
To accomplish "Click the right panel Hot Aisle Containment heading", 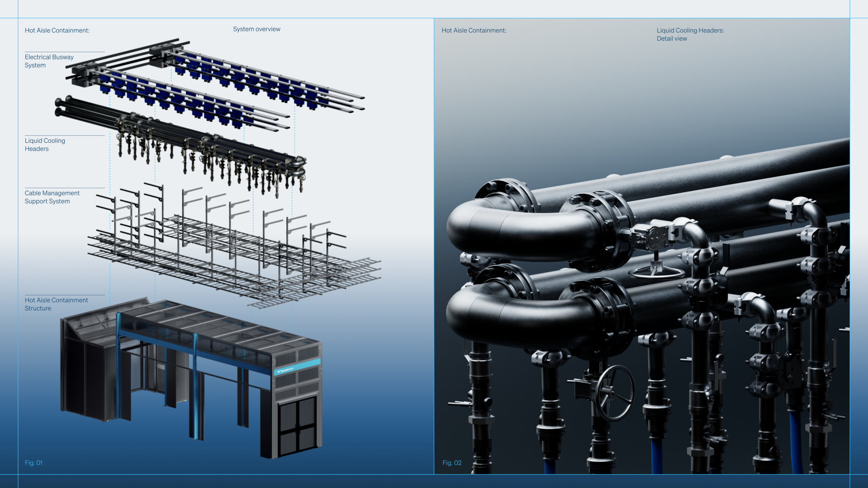I will (x=474, y=30).
